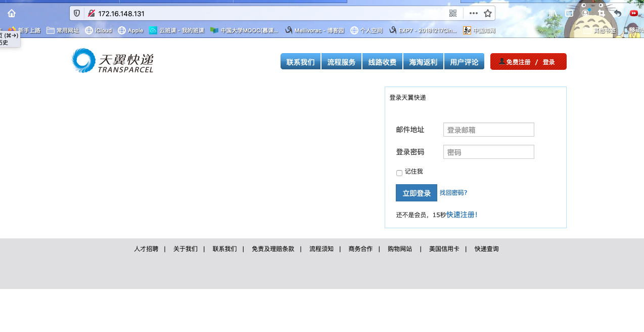Image resolution: width=644 pixels, height=332 pixels.
Task: Enable the 记住我 checkbox
Action: [x=399, y=173]
